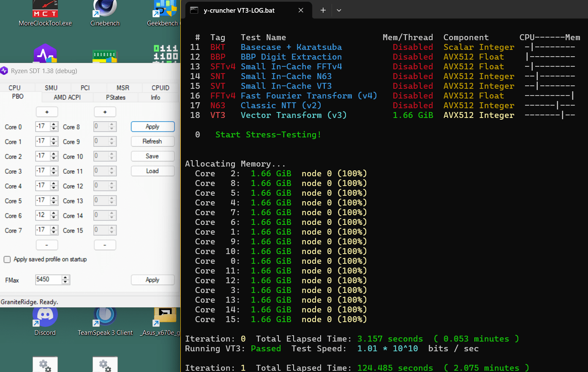The height and width of the screenshot is (372, 588).
Task: Open the AMD ACPI tab
Action: pyautogui.click(x=67, y=97)
